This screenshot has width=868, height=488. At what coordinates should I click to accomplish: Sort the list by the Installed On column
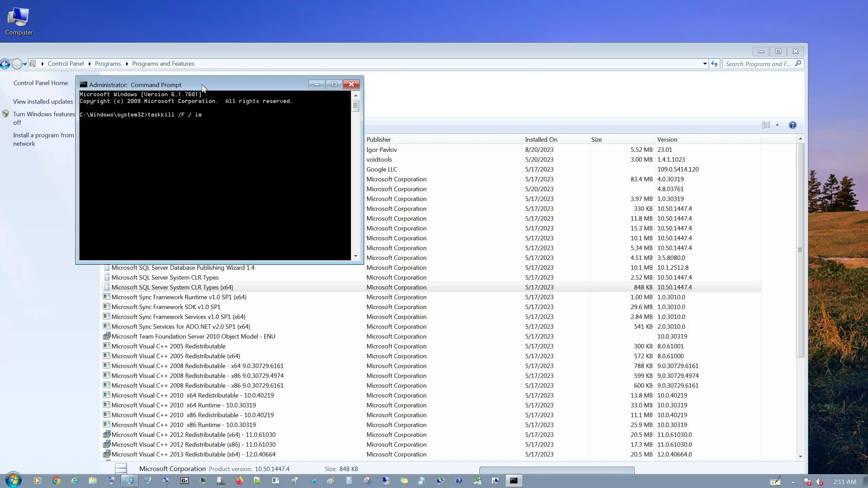point(541,140)
